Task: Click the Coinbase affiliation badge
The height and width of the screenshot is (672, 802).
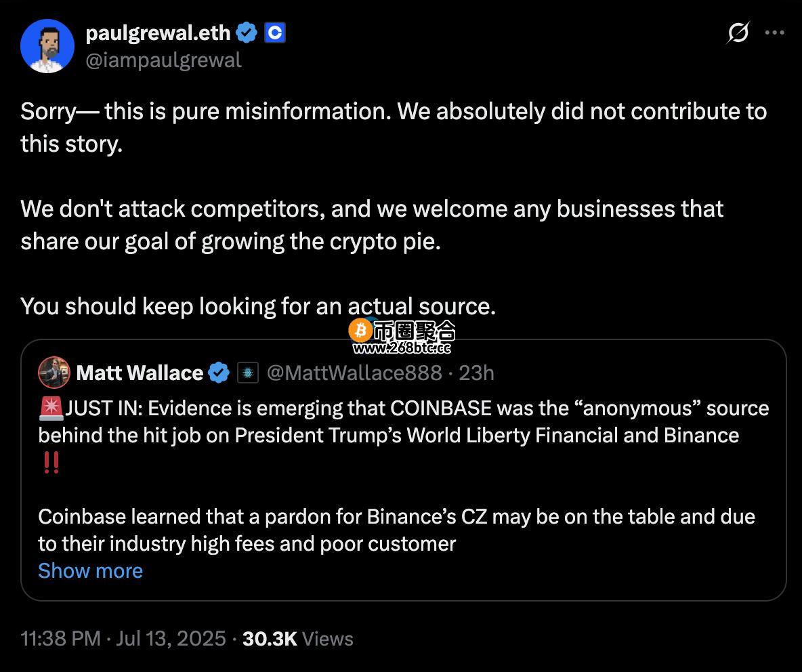Action: (x=274, y=33)
